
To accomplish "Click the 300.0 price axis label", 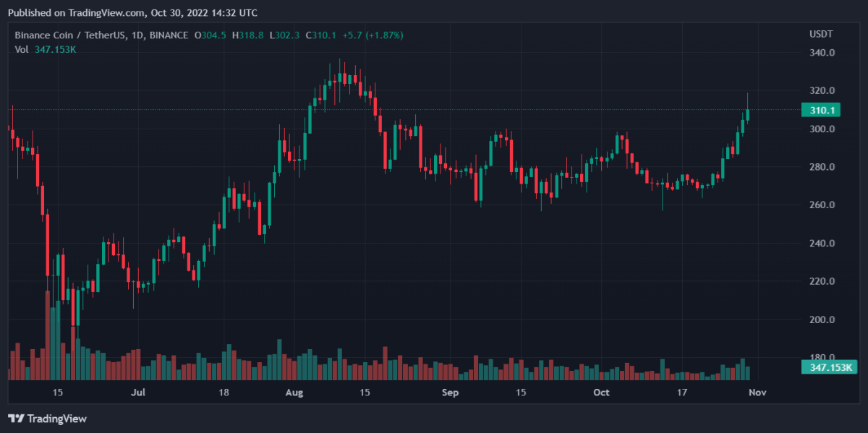I will [x=824, y=129].
